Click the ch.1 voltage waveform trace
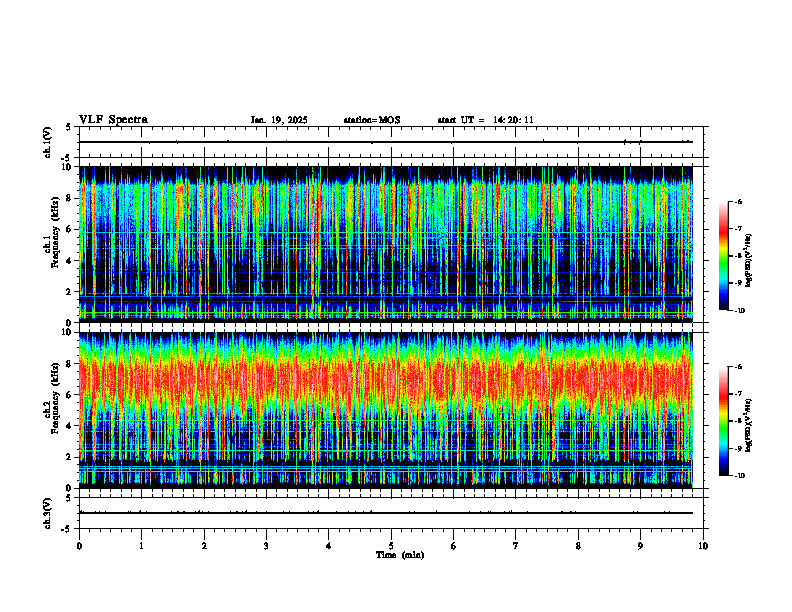The width and height of the screenshot is (792, 612). tap(385, 142)
